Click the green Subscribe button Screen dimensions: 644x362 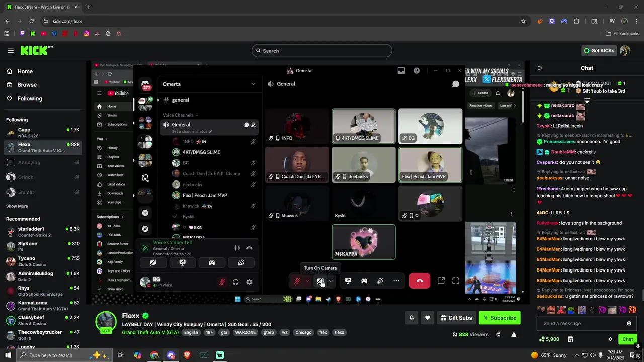click(x=500, y=318)
